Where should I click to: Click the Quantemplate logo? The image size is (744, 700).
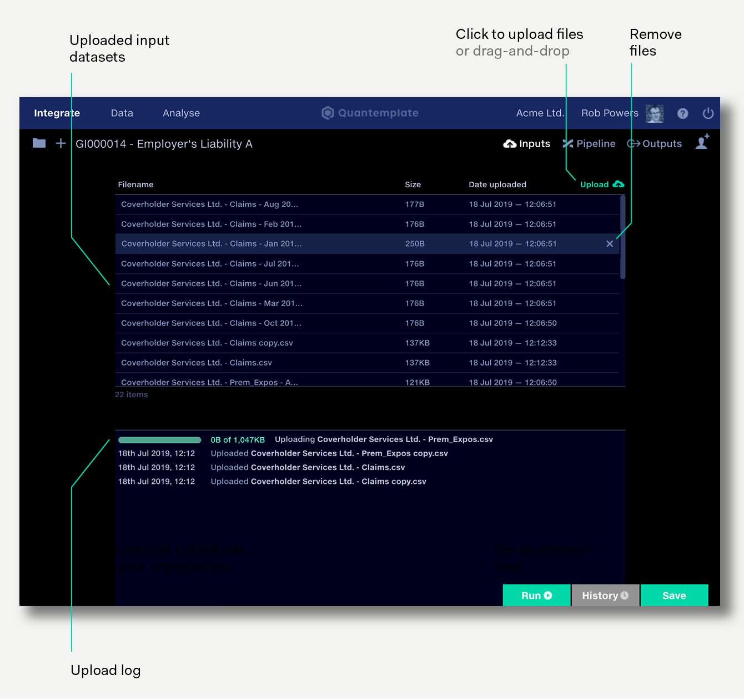pos(370,113)
